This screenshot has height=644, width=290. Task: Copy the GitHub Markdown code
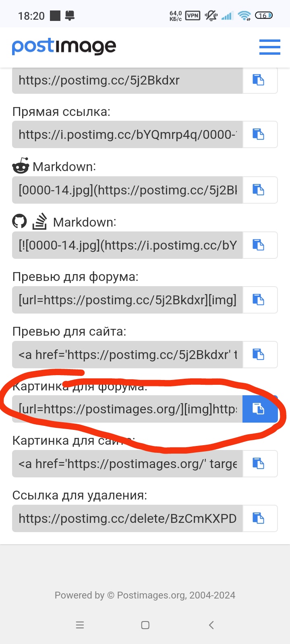click(x=260, y=245)
